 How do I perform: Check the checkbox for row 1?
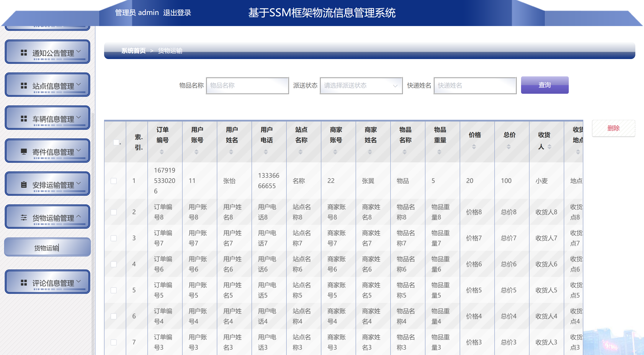(113, 181)
